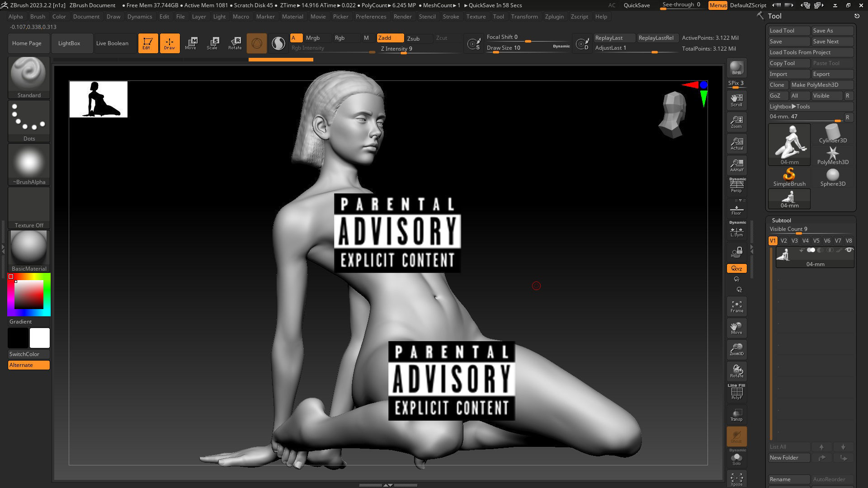Select the Rotate tool icon in top shelf

(235, 43)
